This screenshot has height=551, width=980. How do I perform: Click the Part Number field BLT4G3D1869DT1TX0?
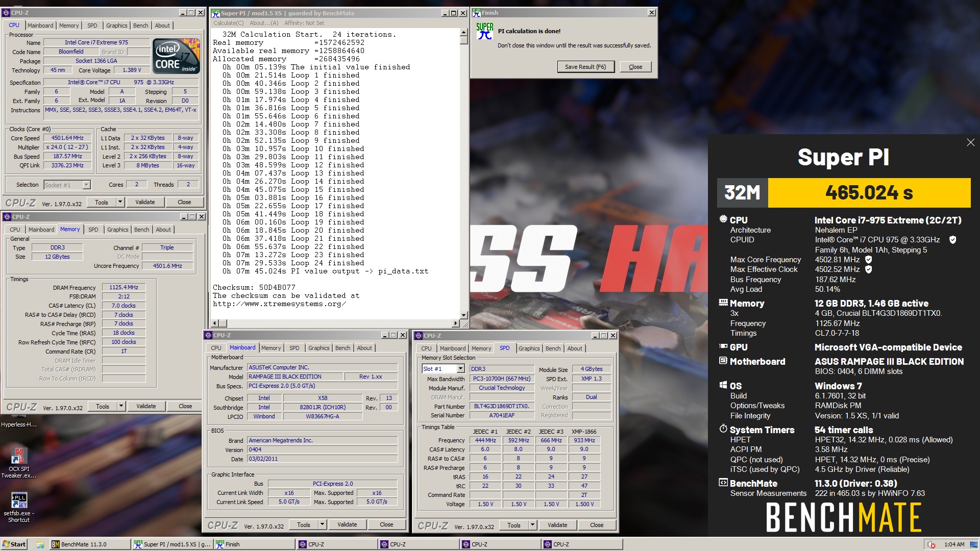coord(501,407)
